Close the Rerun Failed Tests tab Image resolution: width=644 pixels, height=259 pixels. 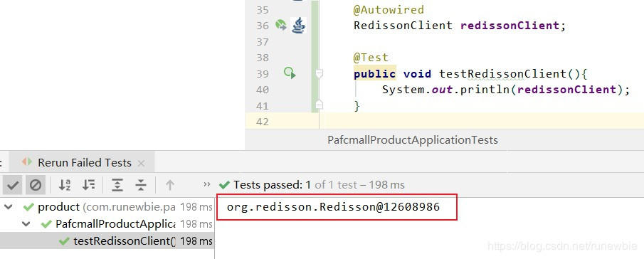141,163
